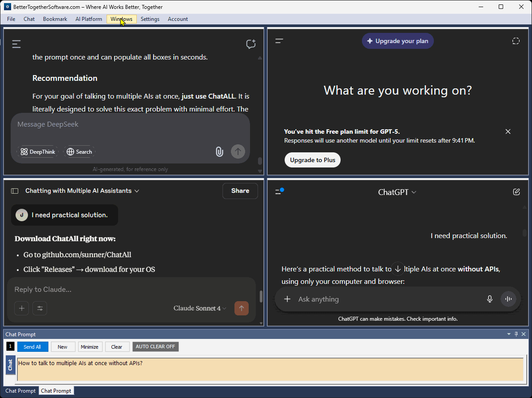The height and width of the screenshot is (398, 532).
Task: Open the Windows menu
Action: tap(122, 19)
